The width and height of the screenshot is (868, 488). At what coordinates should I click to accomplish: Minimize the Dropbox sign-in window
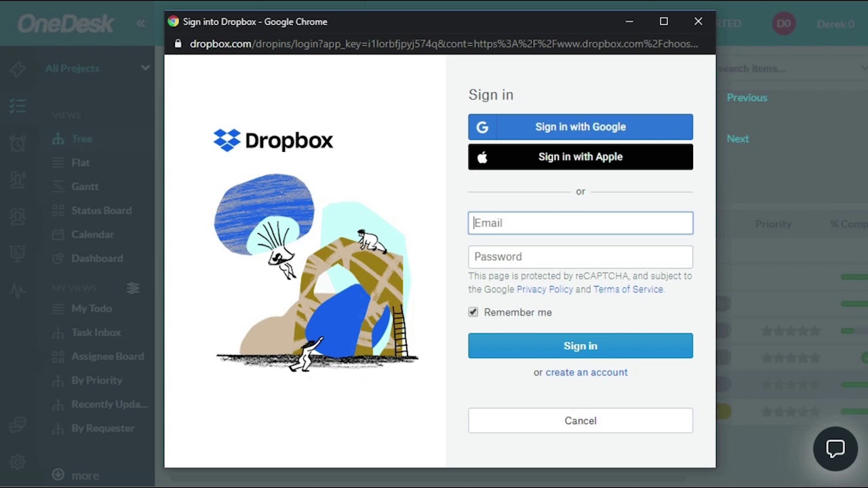[629, 22]
